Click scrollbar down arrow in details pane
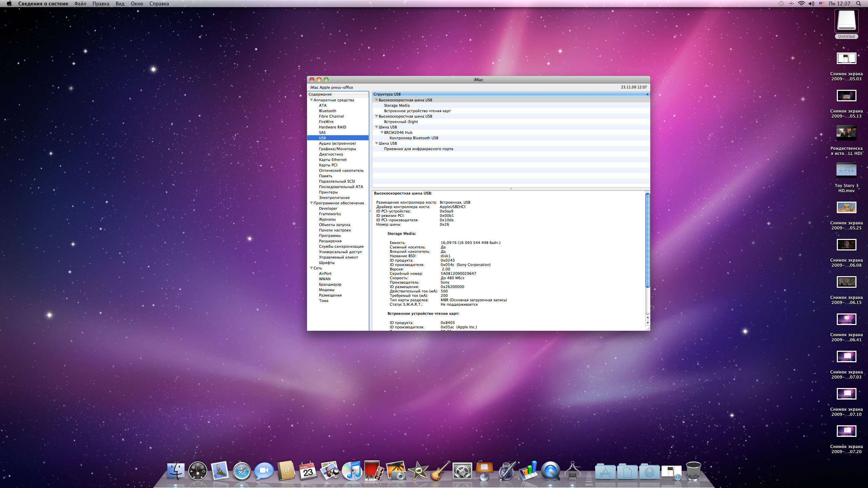The image size is (868, 488). coord(648,323)
